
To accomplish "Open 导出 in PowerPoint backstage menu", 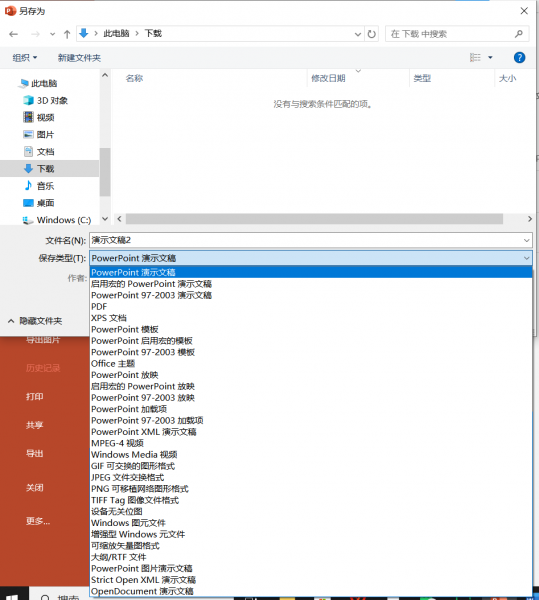I will coord(34,454).
